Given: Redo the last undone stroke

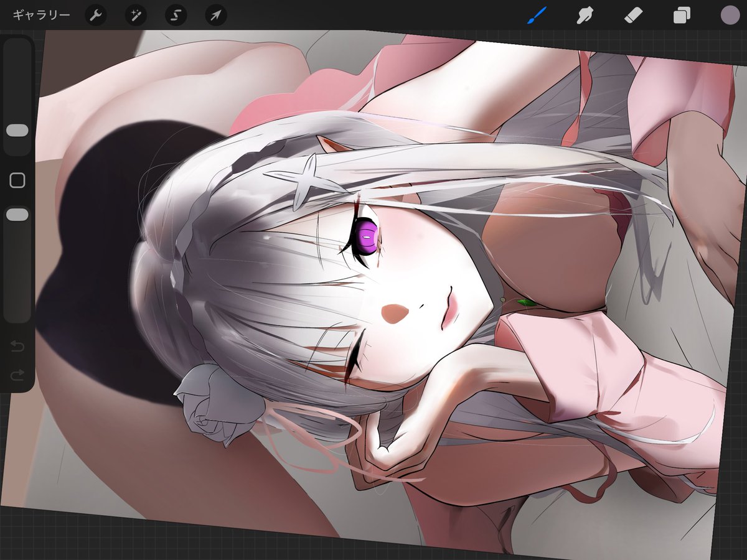Looking at the screenshot, I should [17, 375].
